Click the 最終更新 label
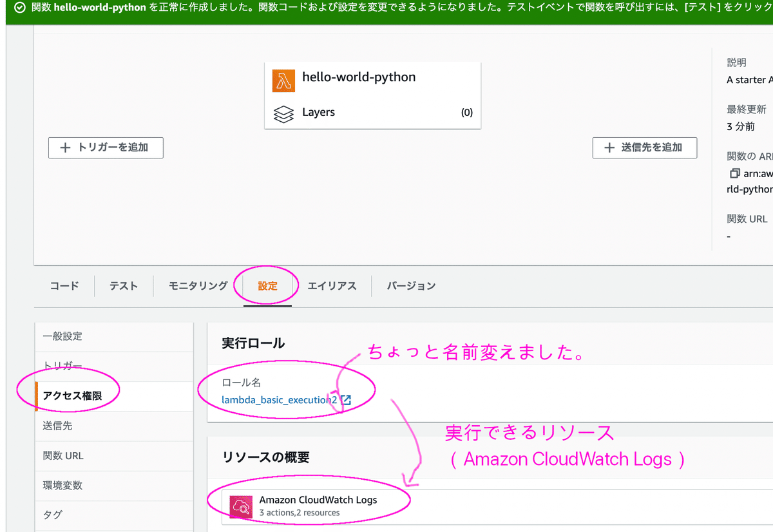 pyautogui.click(x=747, y=109)
